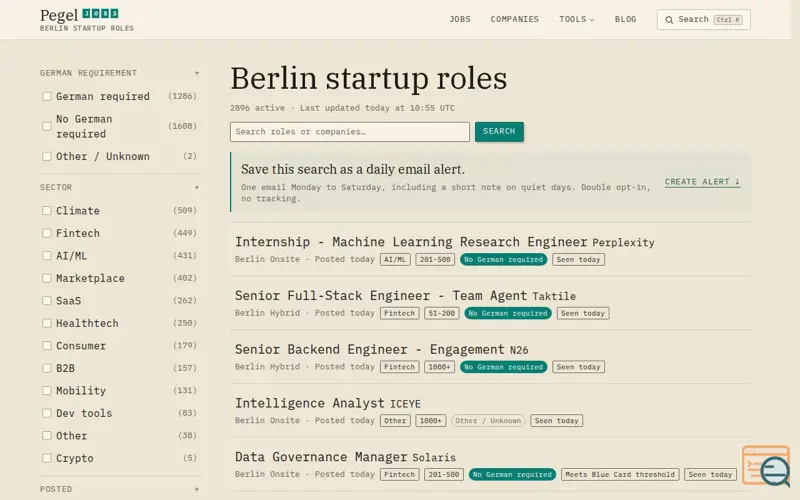Click the Perplexity company name
The height and width of the screenshot is (500, 800).
click(x=623, y=243)
